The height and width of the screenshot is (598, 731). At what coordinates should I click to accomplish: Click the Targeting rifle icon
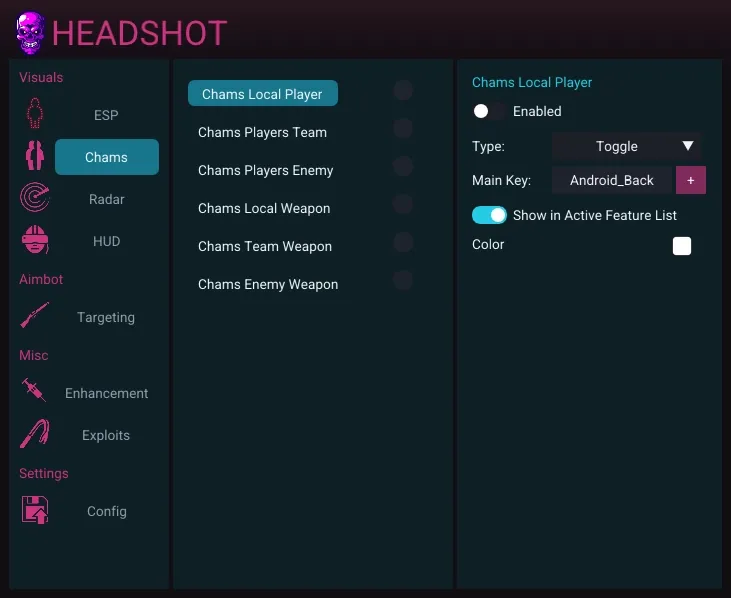[35, 317]
